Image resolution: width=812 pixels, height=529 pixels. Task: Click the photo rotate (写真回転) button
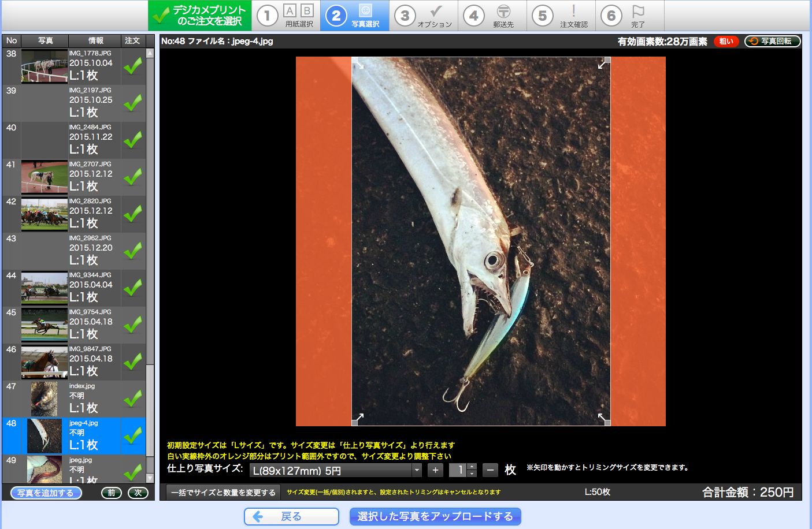tap(772, 41)
